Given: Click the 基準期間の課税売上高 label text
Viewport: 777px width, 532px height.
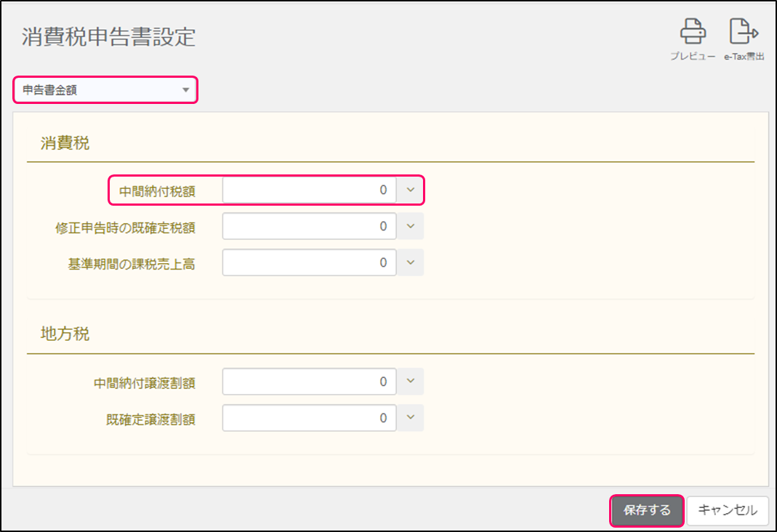Looking at the screenshot, I should point(132,264).
